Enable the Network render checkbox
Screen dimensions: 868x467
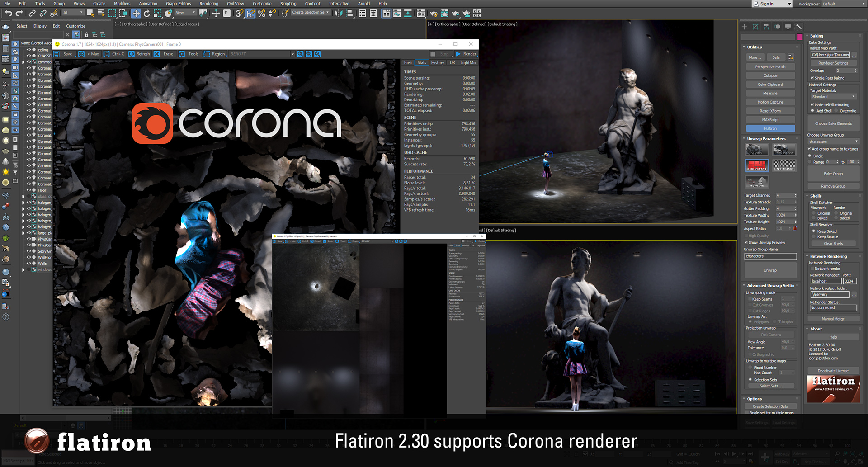pyautogui.click(x=812, y=269)
